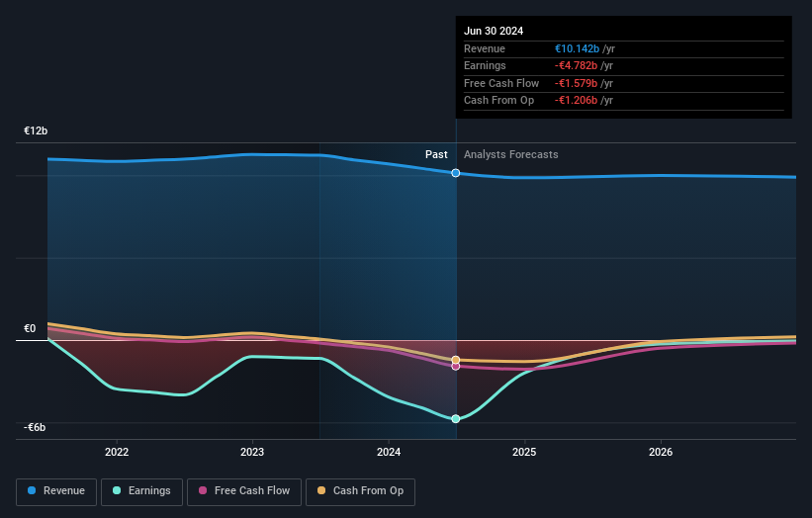This screenshot has height=518, width=812.
Task: Click the 2026 x-axis label
Action: pos(661,452)
